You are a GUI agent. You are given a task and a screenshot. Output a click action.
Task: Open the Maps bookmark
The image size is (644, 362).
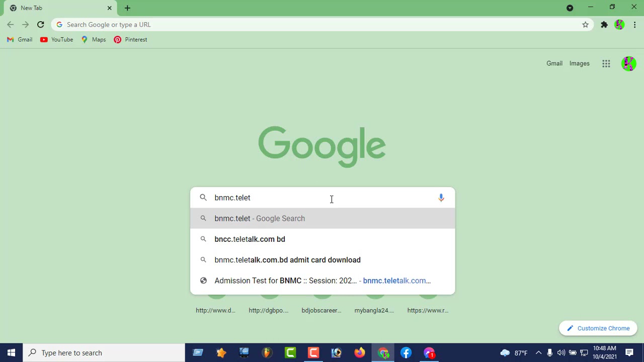(93, 40)
